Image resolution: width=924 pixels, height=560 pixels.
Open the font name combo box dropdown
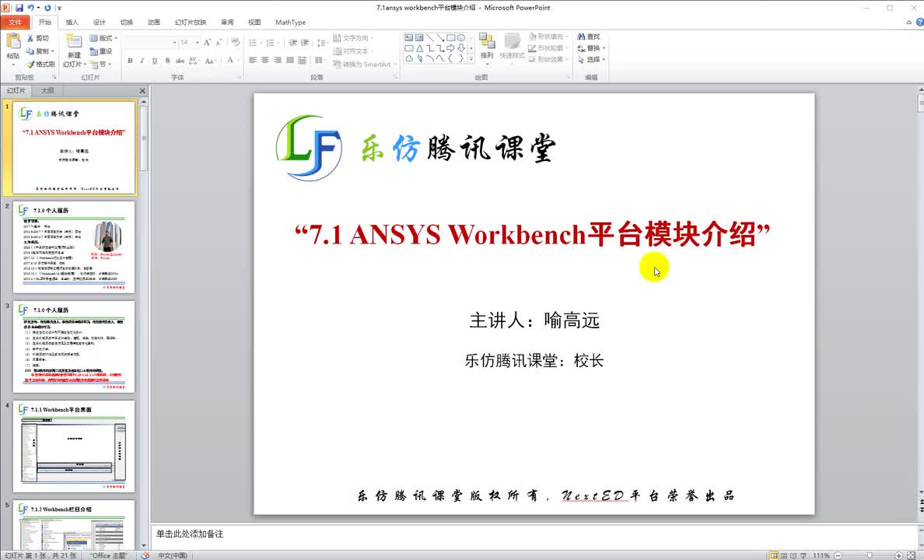click(174, 43)
